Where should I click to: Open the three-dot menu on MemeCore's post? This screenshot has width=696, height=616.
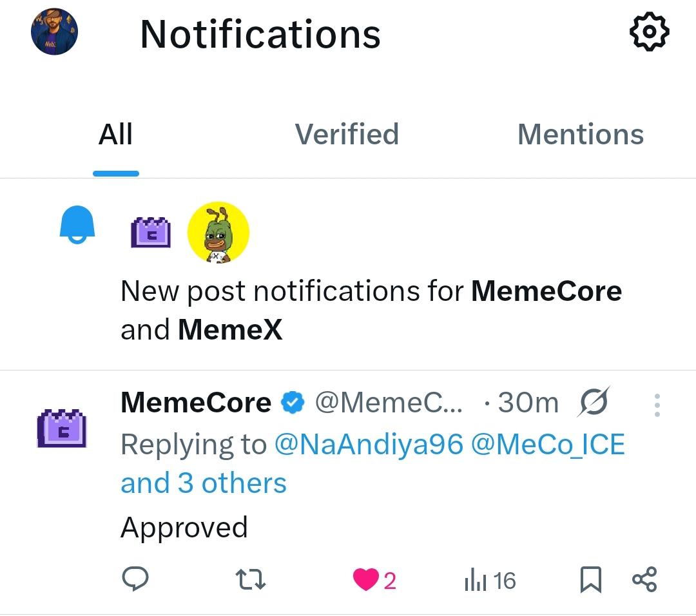[x=657, y=404]
